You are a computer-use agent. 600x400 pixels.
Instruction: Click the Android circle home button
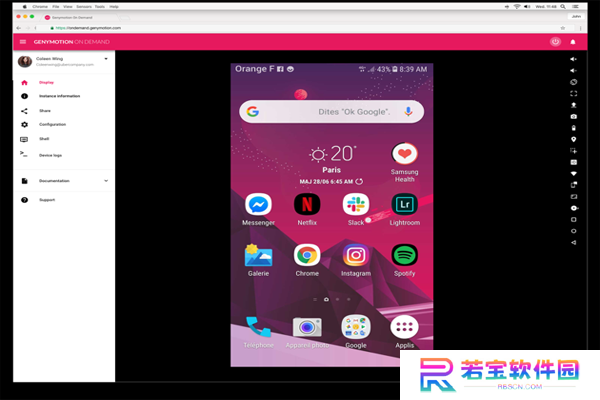(x=573, y=231)
